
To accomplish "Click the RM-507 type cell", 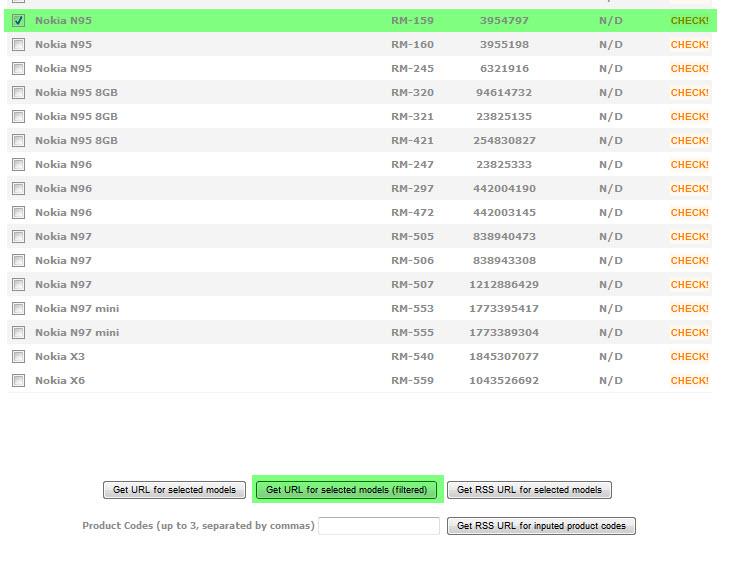I will tap(412, 284).
